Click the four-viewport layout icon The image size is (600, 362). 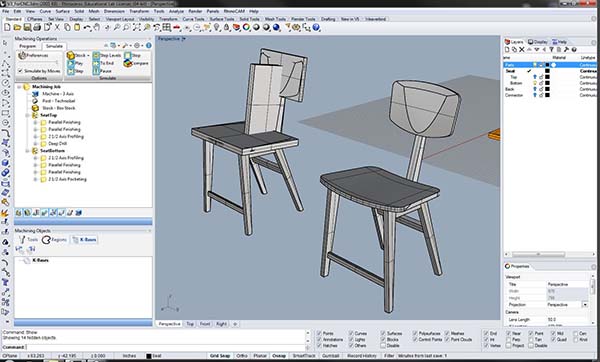pos(166,28)
